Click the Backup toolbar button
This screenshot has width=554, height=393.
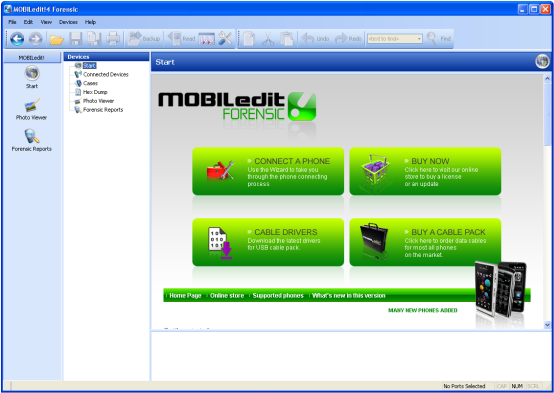[144, 39]
